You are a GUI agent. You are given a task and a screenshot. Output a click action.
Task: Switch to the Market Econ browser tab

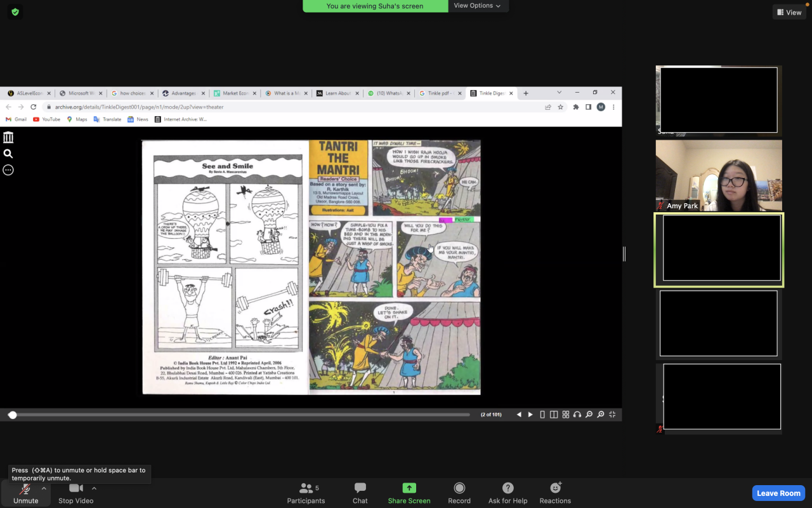pos(235,93)
